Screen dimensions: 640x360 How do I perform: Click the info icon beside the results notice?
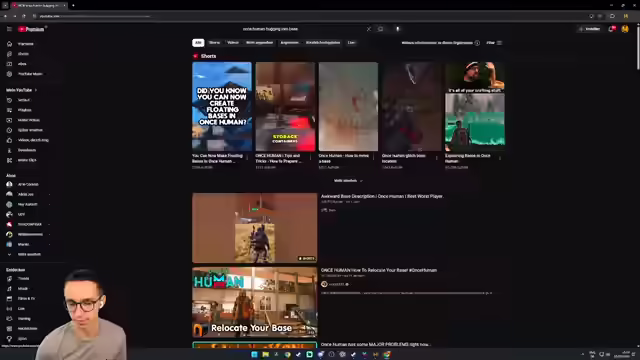pos(477,43)
